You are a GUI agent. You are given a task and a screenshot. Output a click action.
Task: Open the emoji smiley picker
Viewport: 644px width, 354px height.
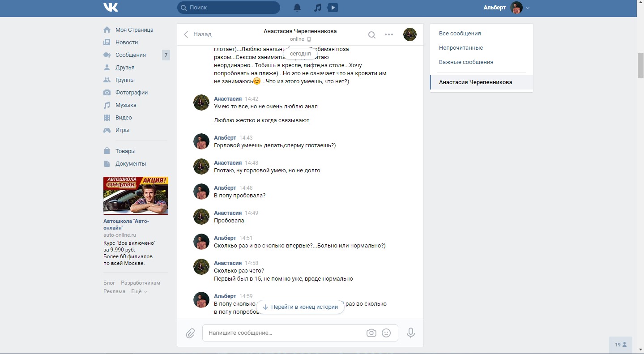[x=386, y=333]
